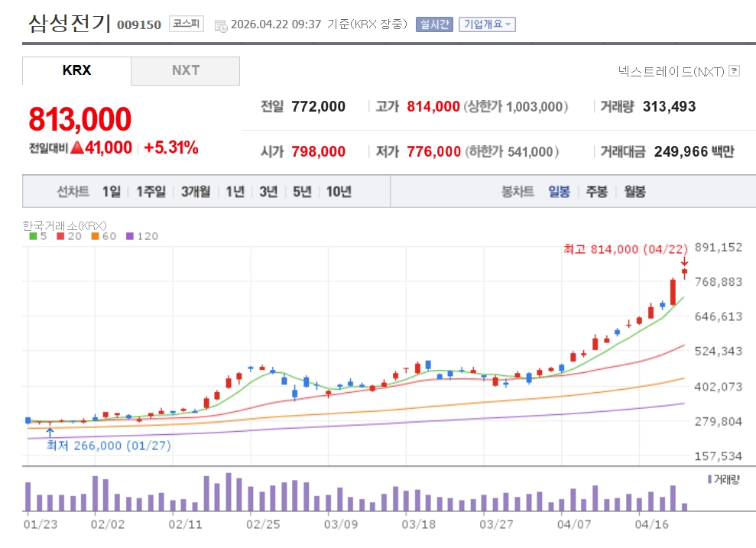Switch the chart to 월봉 monthly candles
The height and width of the screenshot is (548, 756).
pos(634,192)
